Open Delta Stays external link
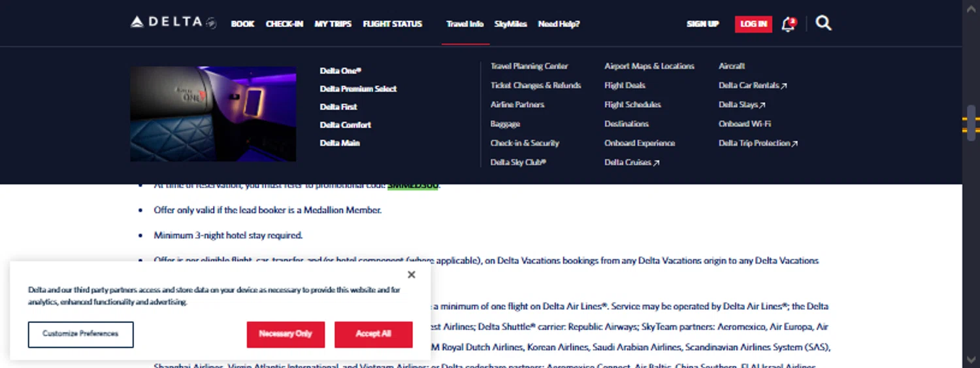This screenshot has height=368, width=980. pos(742,105)
